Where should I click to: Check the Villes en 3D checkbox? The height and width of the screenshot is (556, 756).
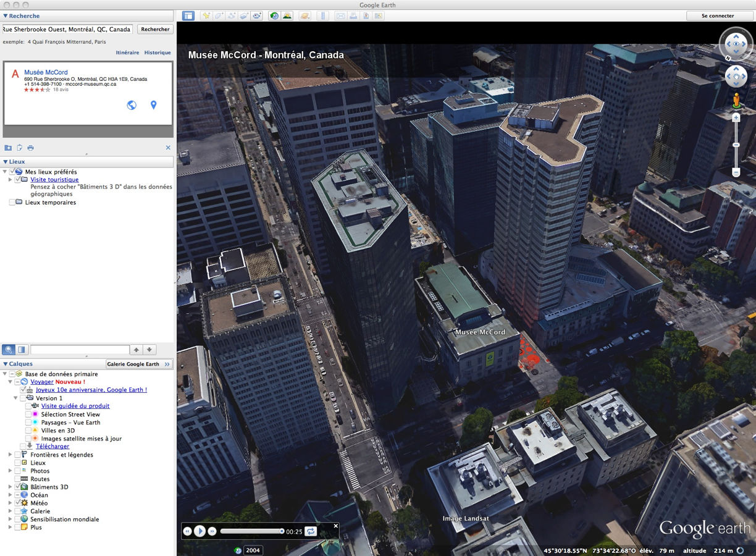28,431
